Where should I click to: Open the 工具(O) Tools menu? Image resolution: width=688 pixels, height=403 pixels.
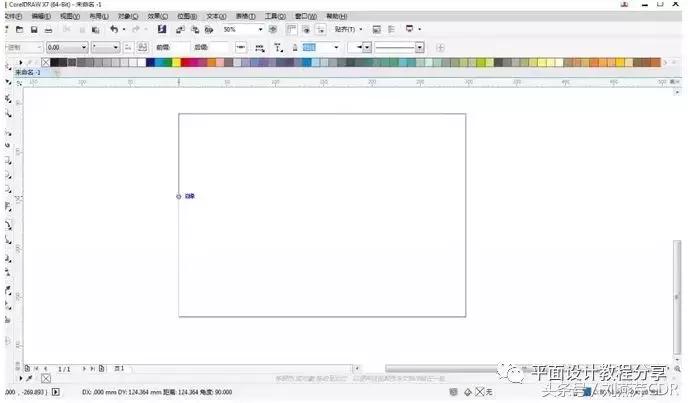click(x=275, y=16)
